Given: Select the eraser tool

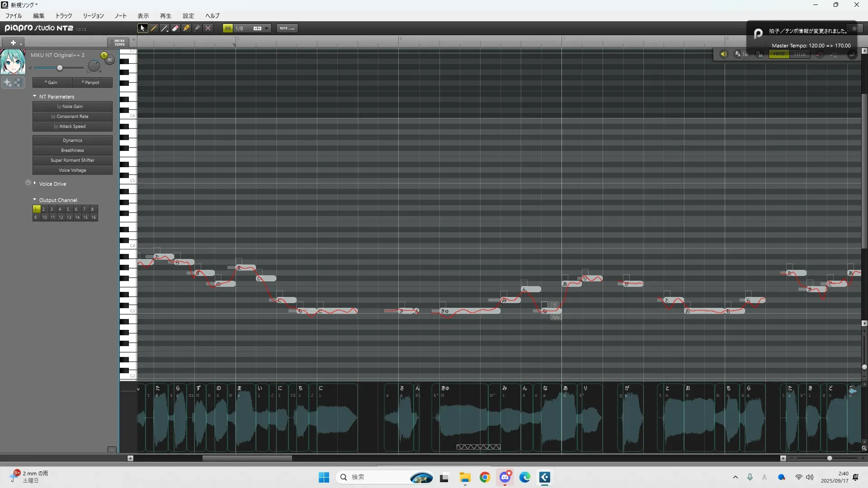Looking at the screenshot, I should click(x=175, y=28).
